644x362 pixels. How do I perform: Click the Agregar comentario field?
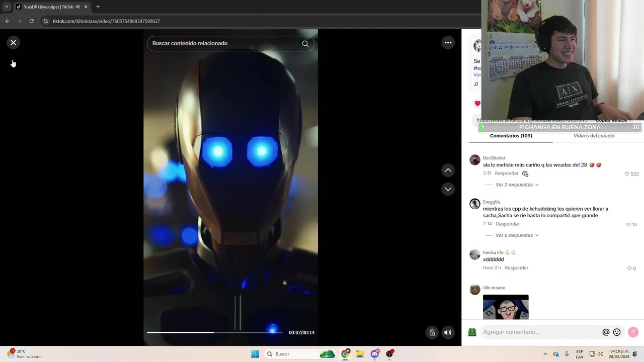(541, 332)
